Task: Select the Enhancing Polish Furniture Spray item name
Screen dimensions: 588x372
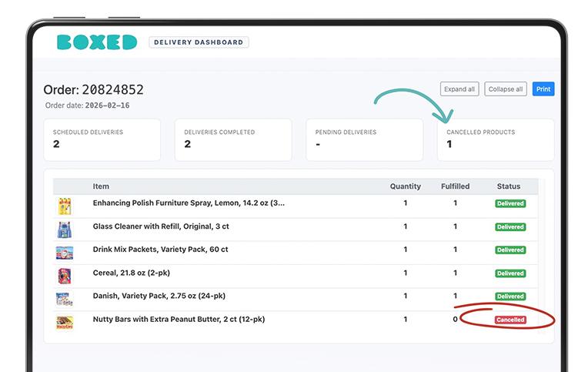Action: (189, 203)
